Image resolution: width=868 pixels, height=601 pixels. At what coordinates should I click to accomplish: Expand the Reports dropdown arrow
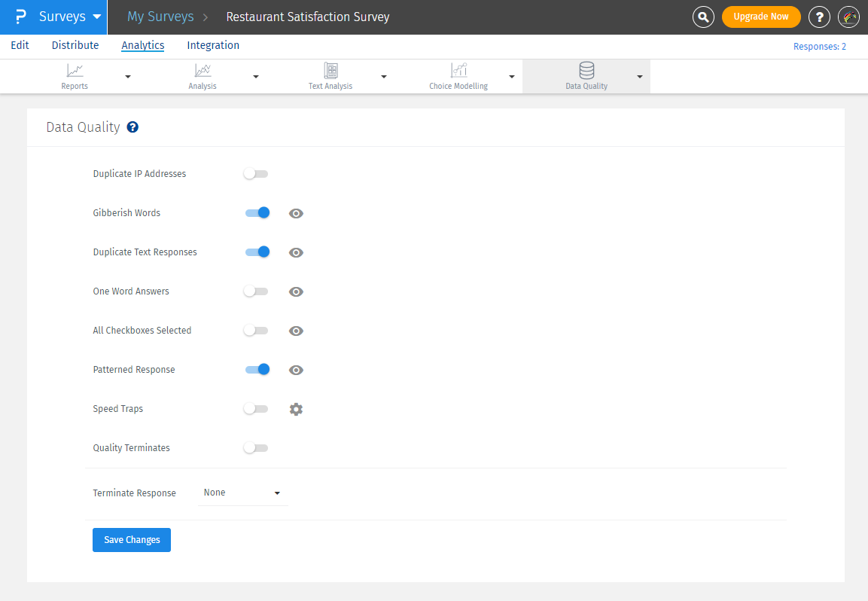127,77
